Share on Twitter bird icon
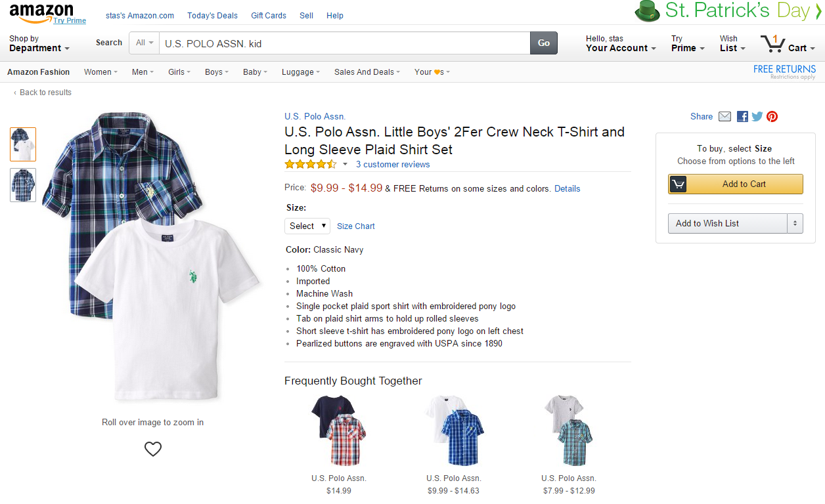Screen dimensions: 825x504 point(757,116)
